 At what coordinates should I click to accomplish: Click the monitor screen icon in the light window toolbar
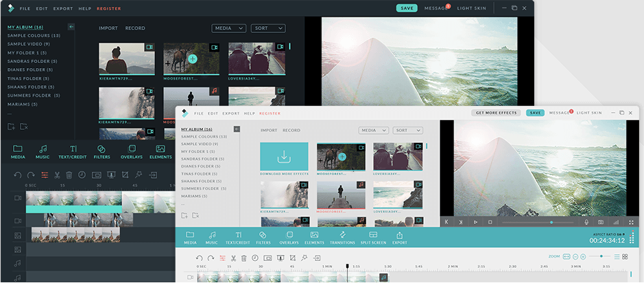click(x=281, y=258)
